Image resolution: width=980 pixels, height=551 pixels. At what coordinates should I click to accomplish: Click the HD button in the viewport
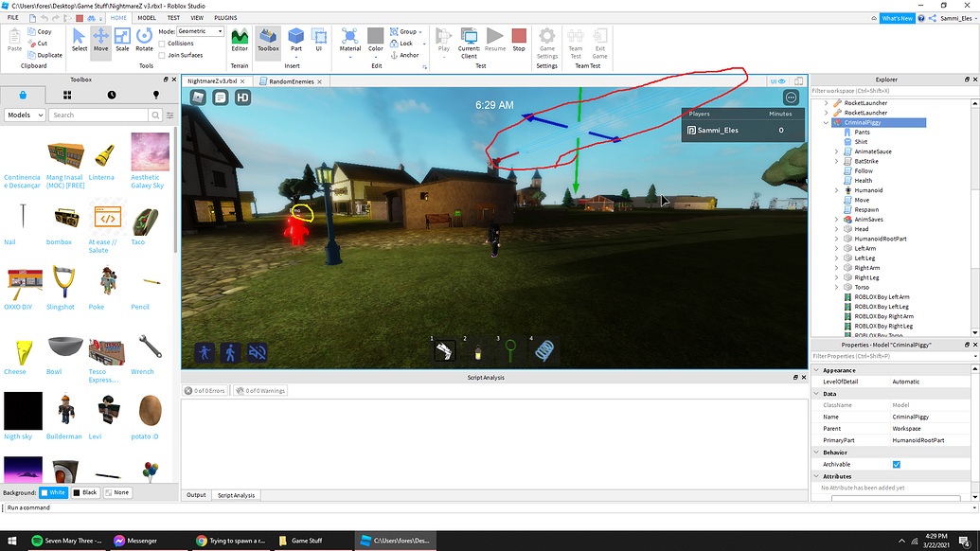pyautogui.click(x=242, y=97)
